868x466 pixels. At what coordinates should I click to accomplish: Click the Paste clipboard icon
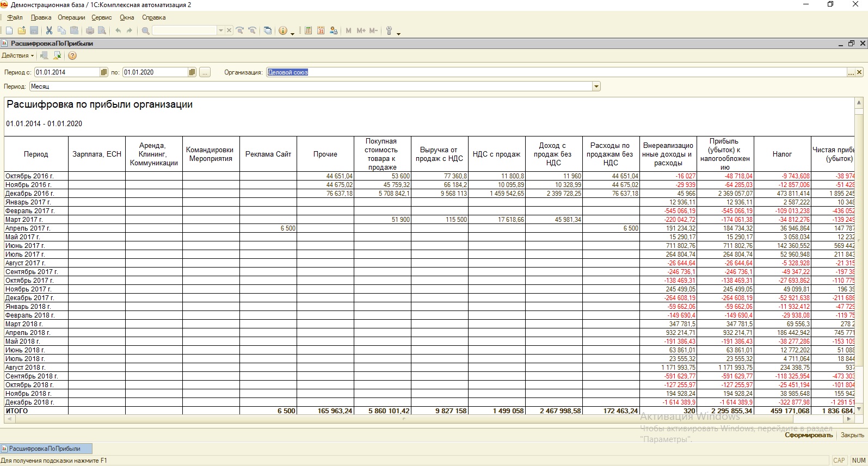point(74,30)
